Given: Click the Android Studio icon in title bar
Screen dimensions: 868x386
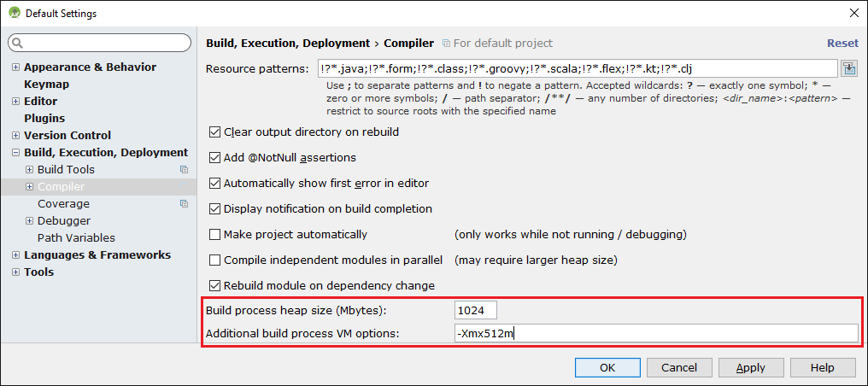Looking at the screenshot, I should tap(14, 14).
